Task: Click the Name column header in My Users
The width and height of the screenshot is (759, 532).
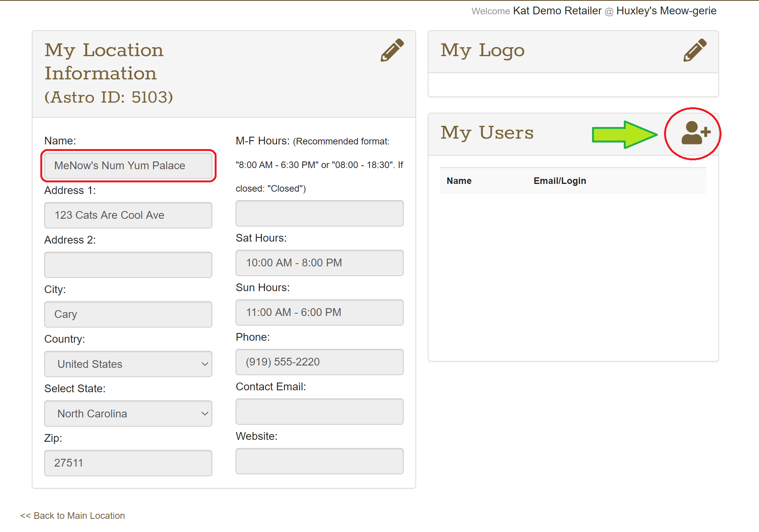Action: tap(459, 181)
